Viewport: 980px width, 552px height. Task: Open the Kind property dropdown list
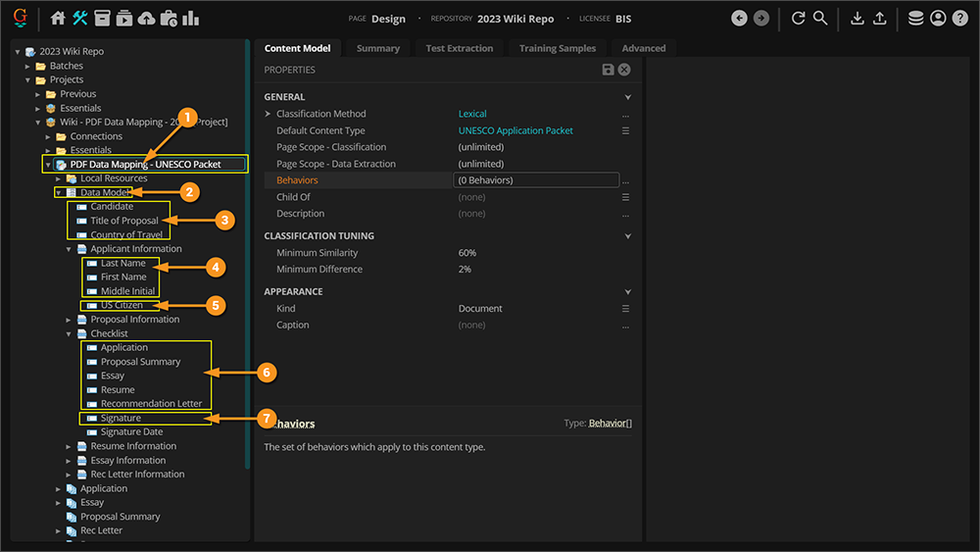point(625,309)
